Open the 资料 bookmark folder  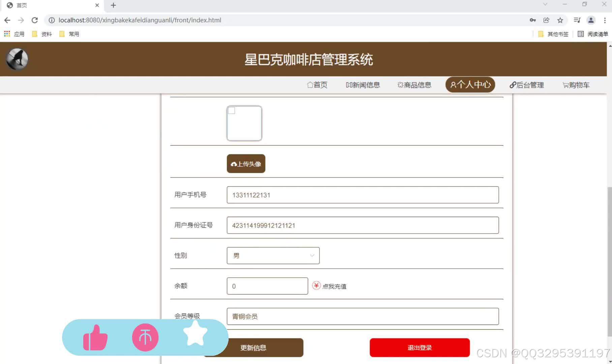click(42, 34)
